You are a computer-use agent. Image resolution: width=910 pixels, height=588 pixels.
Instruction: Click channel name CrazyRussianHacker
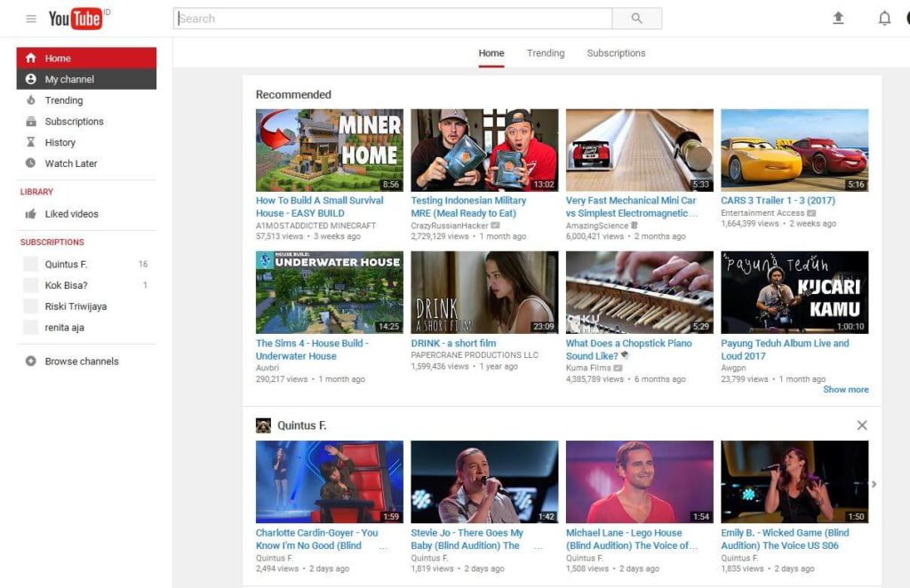tap(450, 226)
